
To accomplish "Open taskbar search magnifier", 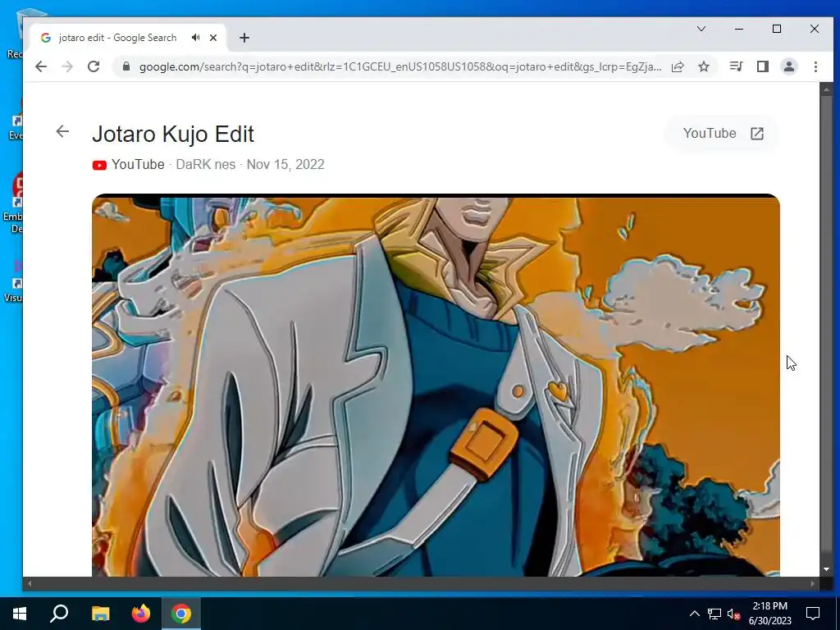I will click(59, 614).
